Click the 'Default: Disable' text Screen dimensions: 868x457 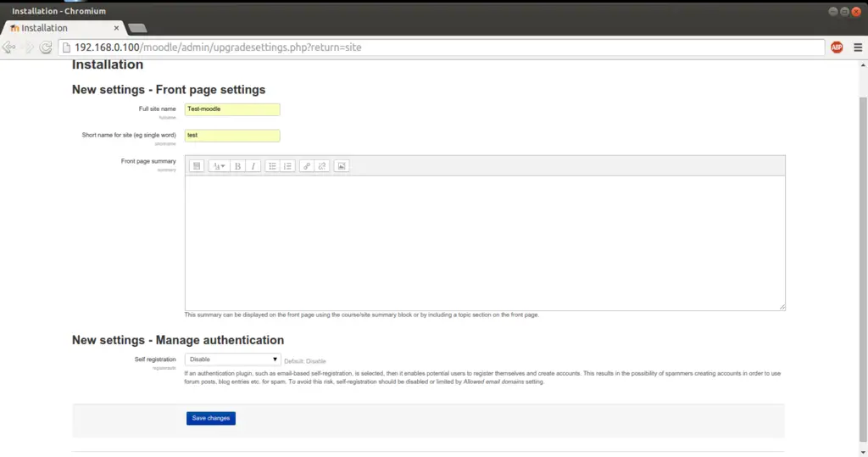[x=305, y=361]
